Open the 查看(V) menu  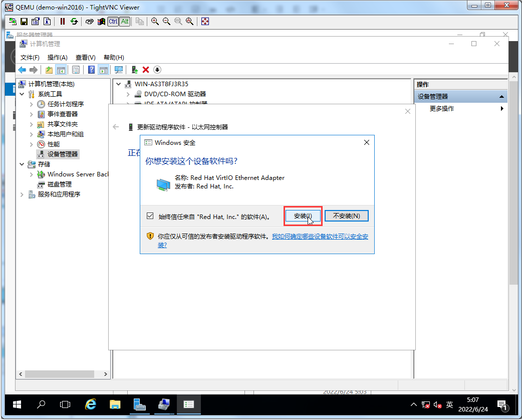click(86, 58)
